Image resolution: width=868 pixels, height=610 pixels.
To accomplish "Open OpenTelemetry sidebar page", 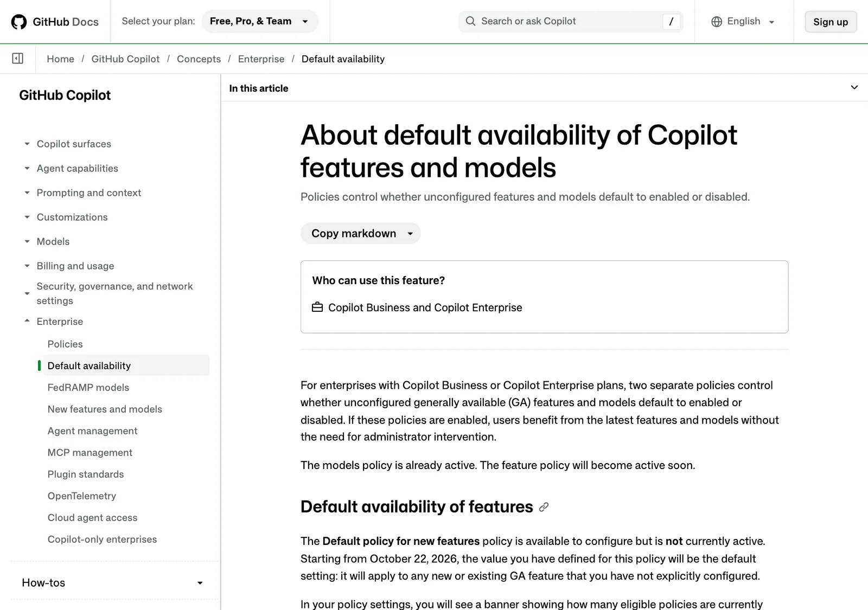I will 82,496.
